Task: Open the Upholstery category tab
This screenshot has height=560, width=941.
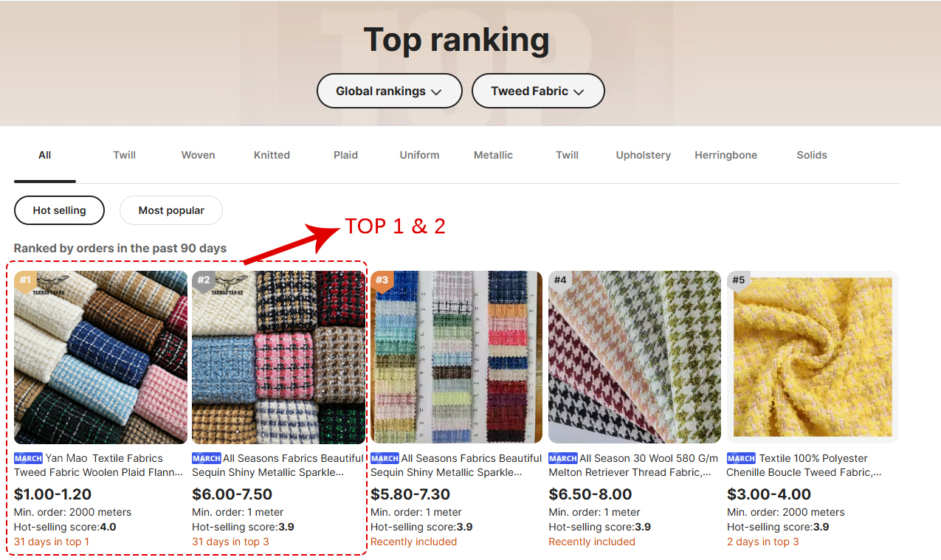Action: tap(643, 155)
